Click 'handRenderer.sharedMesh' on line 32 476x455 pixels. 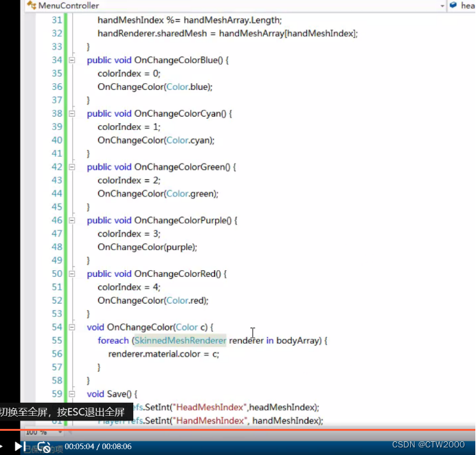coord(152,34)
